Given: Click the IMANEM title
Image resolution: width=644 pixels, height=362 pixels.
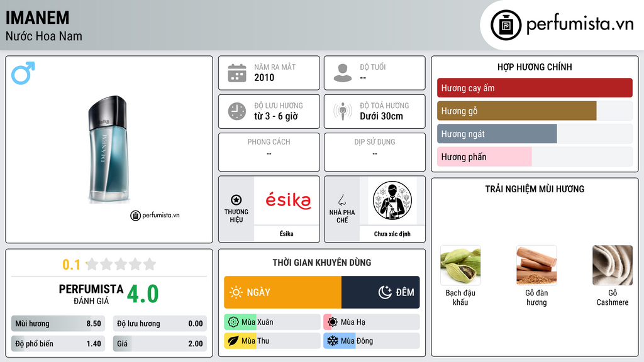Looking at the screenshot, I should 37,18.
